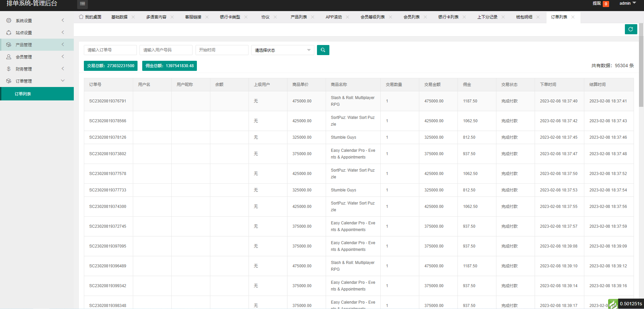Click the refresh icon above the table
644x309 pixels.
[631, 29]
